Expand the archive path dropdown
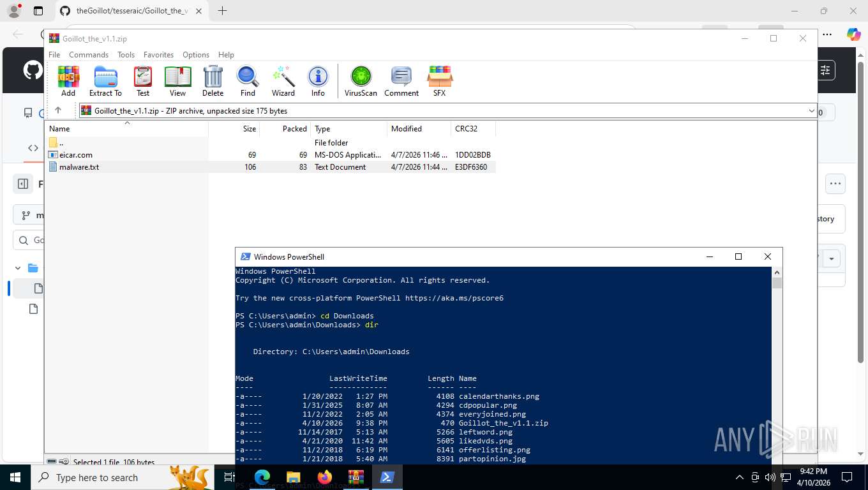868x490 pixels. click(x=811, y=110)
